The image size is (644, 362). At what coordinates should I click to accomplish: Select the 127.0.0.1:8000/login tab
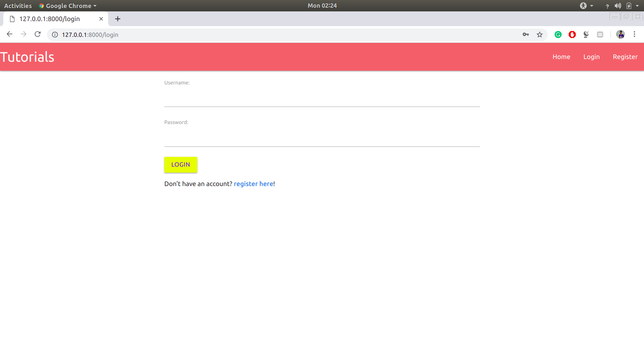pos(50,19)
